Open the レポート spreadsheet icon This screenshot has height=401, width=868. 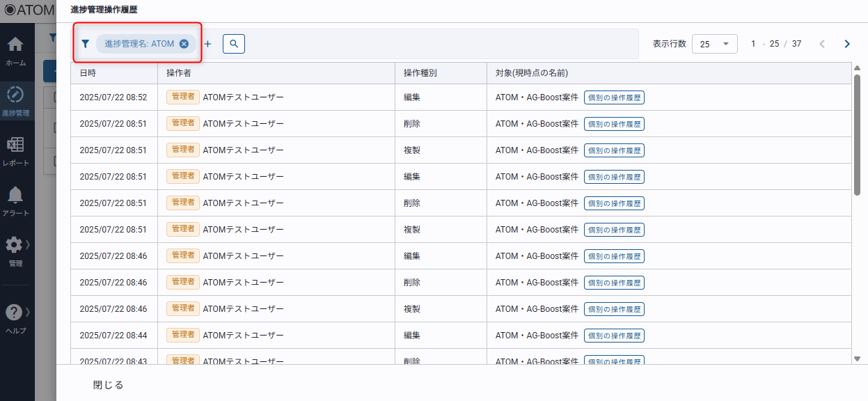pos(15,146)
